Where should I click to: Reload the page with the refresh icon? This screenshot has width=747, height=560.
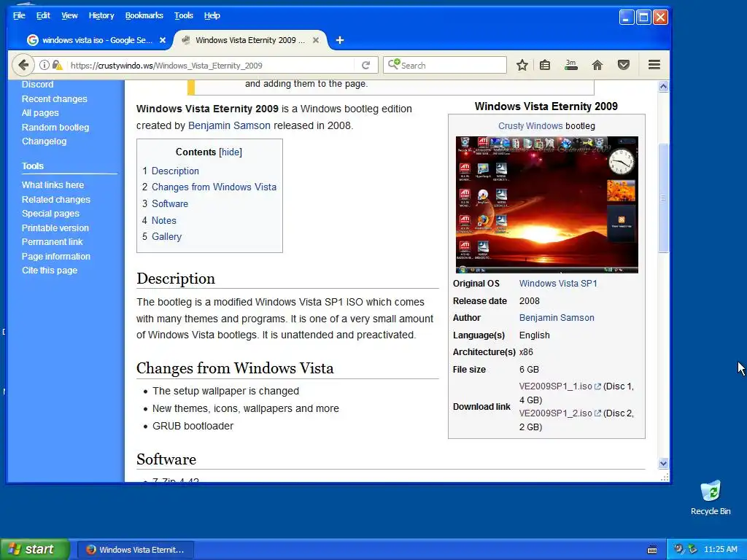pyautogui.click(x=366, y=65)
